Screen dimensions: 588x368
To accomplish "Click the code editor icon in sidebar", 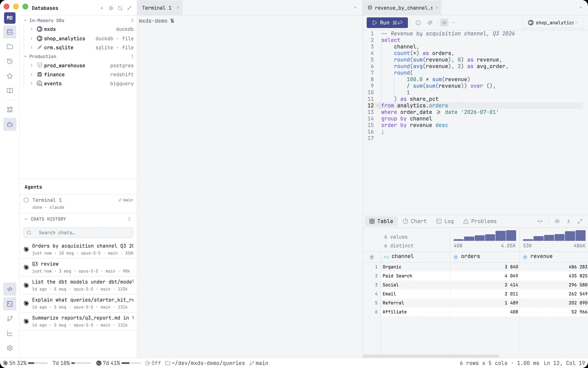I will [10, 289].
